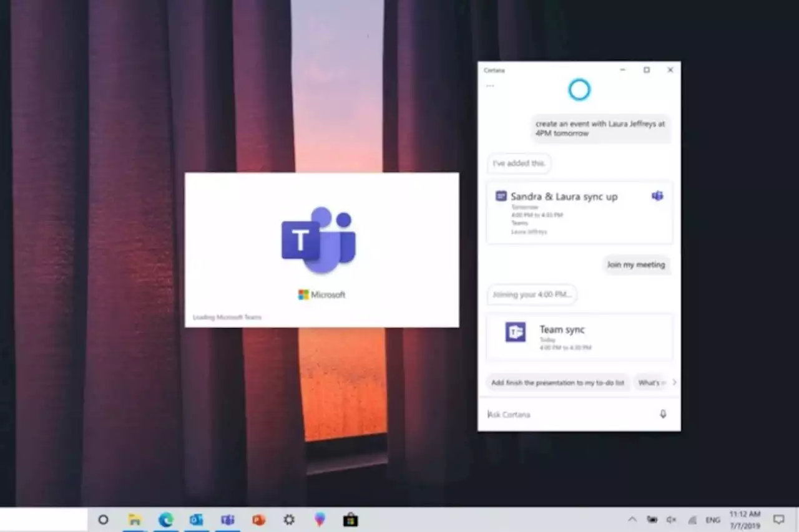Open Settings gear on the taskbar

coord(289,520)
